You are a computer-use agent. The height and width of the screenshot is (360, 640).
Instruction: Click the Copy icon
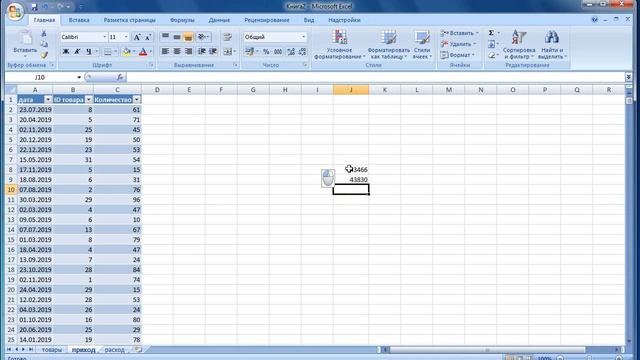pyautogui.click(x=44, y=44)
